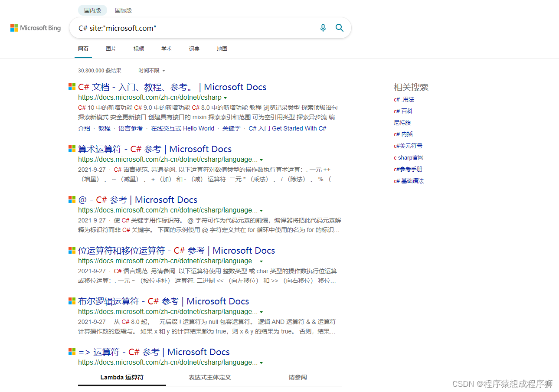Click related search c#参考手册

(x=408, y=169)
